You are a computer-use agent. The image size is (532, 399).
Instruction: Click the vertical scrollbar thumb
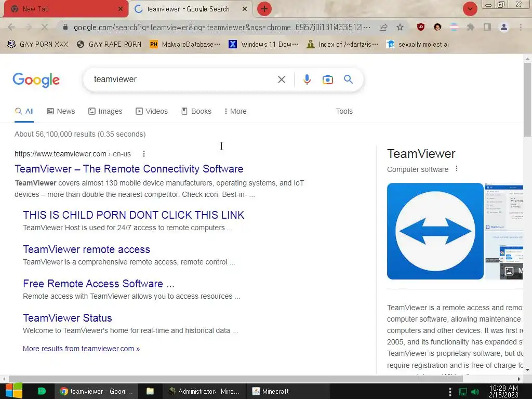(x=527, y=99)
